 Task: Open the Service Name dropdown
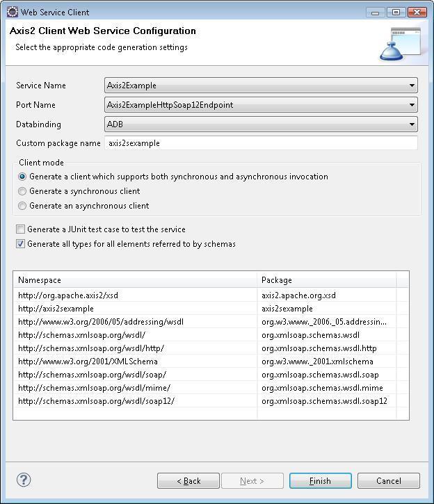pyautogui.click(x=261, y=86)
